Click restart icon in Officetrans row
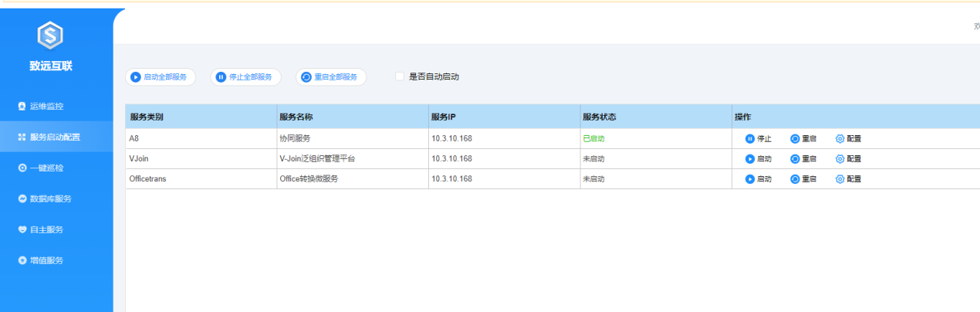The width and height of the screenshot is (980, 312). tap(795, 179)
